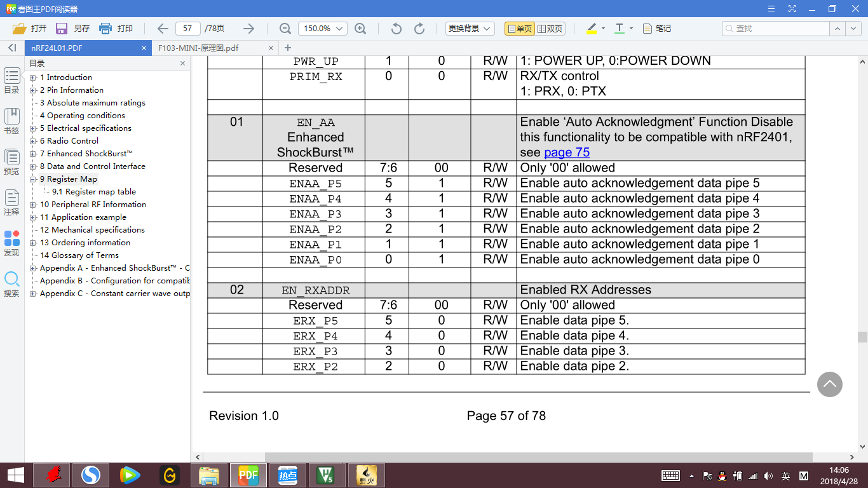Zoom in with the plus magnifier
Viewport: 868px width, 488px height.
pyautogui.click(x=360, y=29)
